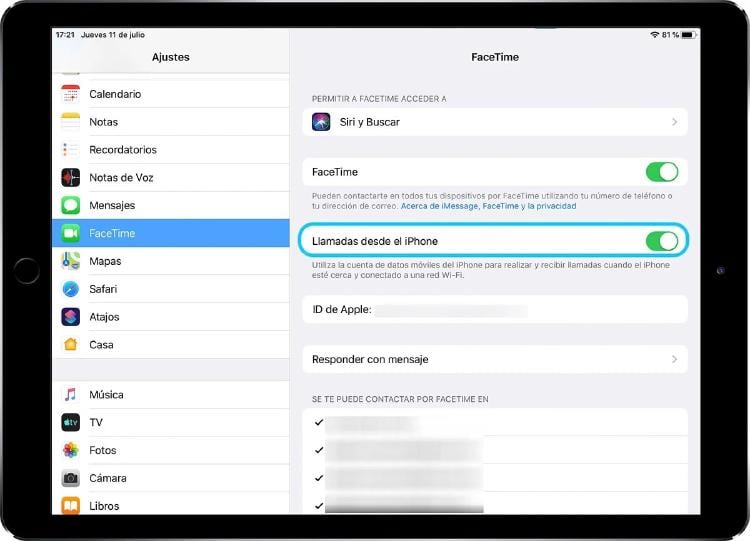Tap the 81 % battery percentage

pyautogui.click(x=670, y=35)
